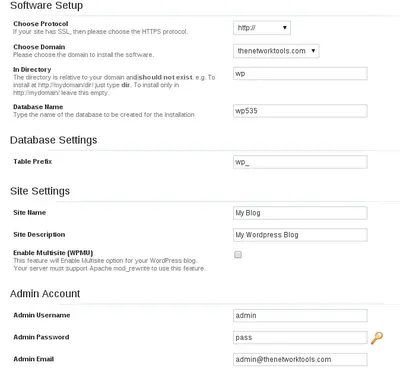Click the Database Name label

[x=38, y=107]
